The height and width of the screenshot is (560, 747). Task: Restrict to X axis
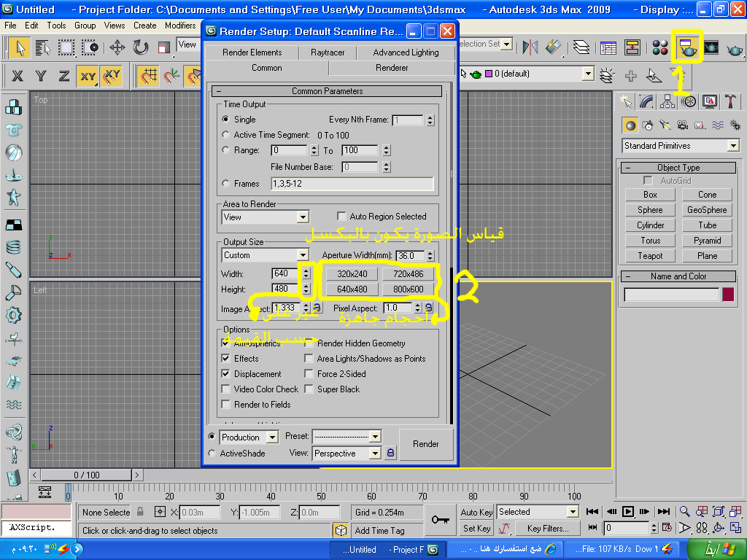(18, 76)
